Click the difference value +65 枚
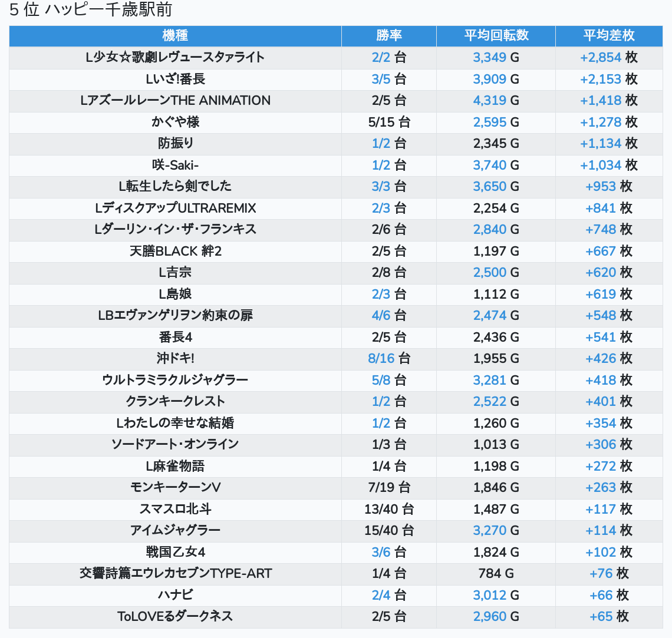This screenshot has width=672, height=638. pyautogui.click(x=609, y=617)
